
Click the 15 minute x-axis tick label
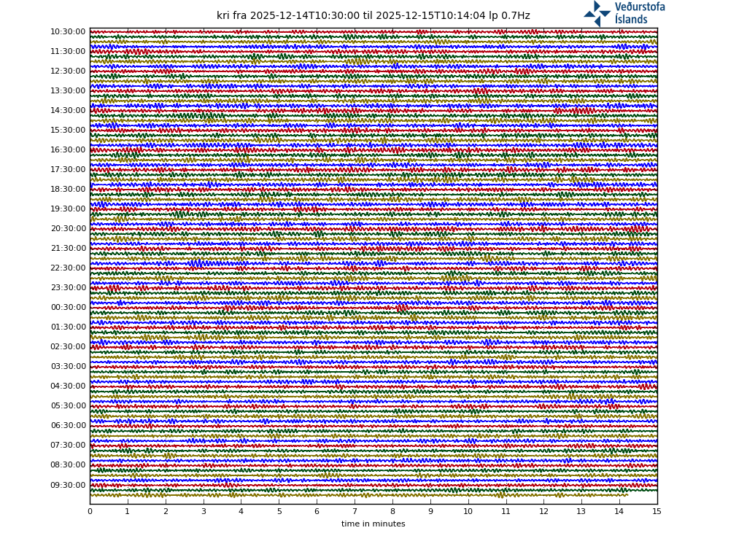click(x=657, y=512)
